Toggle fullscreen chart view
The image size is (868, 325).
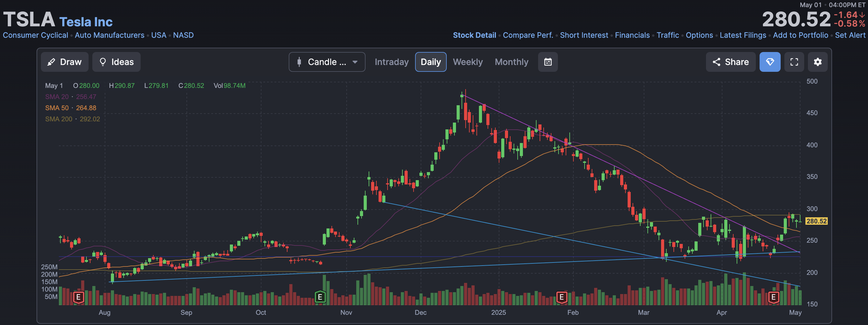[794, 62]
